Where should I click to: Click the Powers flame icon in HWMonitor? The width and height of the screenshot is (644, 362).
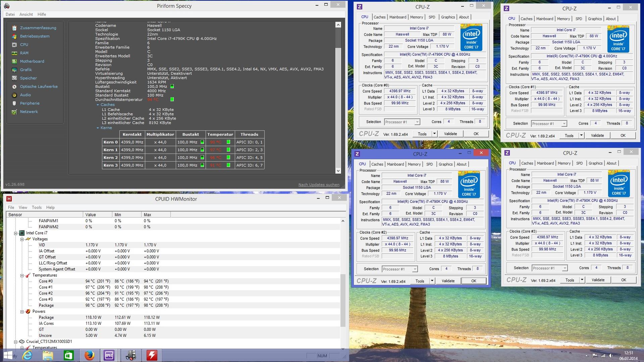pyautogui.click(x=28, y=311)
